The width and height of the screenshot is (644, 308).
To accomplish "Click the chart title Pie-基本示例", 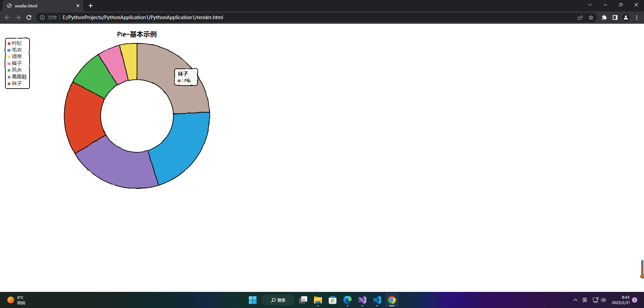I will 137,34.
